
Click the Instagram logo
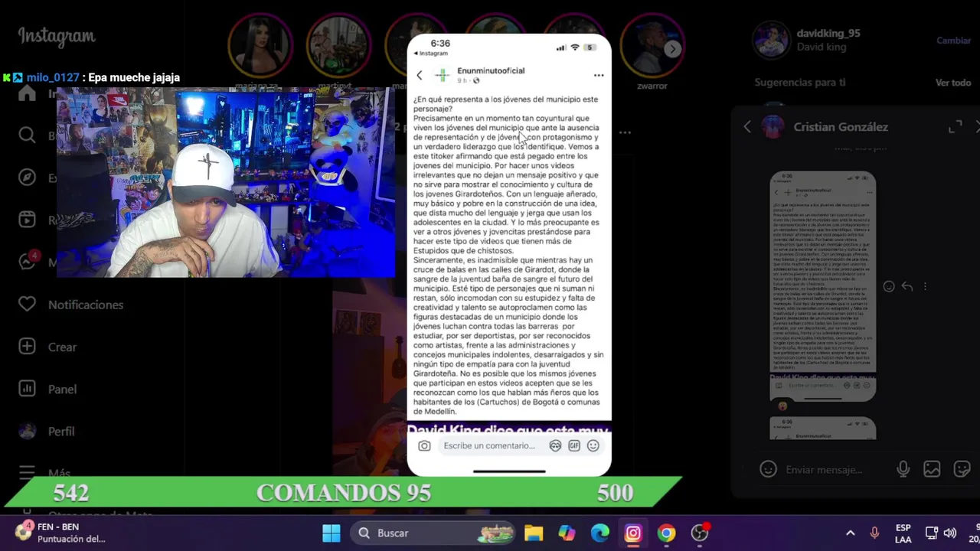click(57, 36)
